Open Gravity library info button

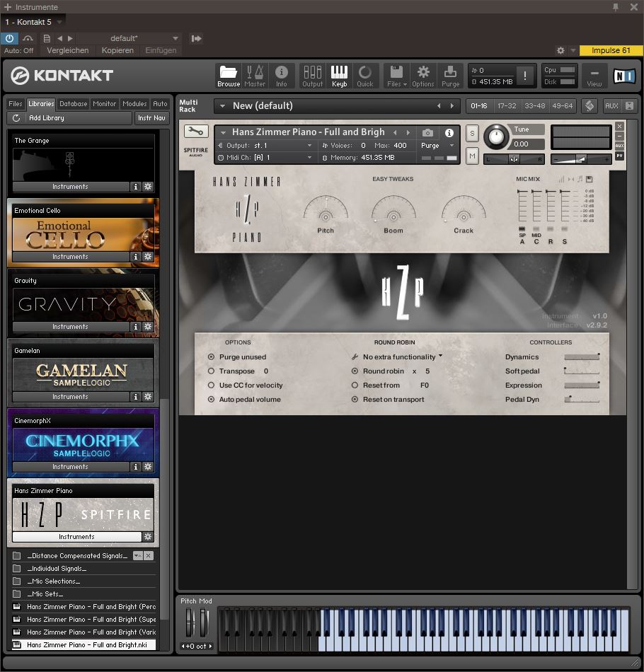135,327
